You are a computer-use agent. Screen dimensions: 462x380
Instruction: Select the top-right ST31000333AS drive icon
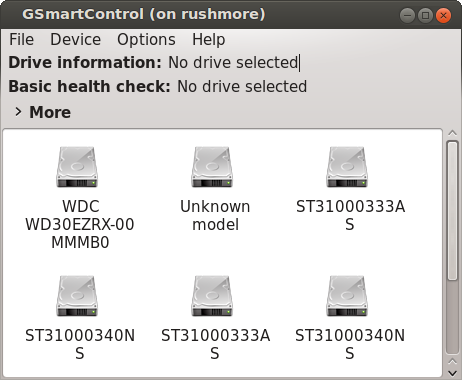[x=347, y=167]
